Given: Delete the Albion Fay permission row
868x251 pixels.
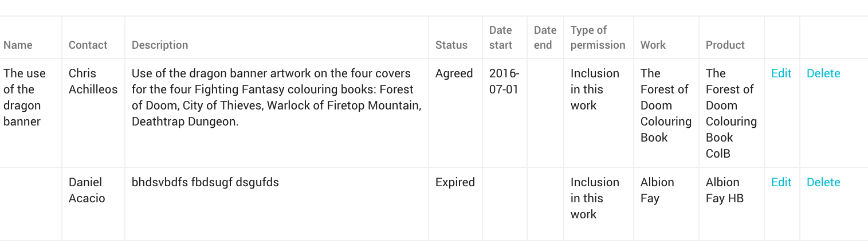Looking at the screenshot, I should tap(823, 182).
